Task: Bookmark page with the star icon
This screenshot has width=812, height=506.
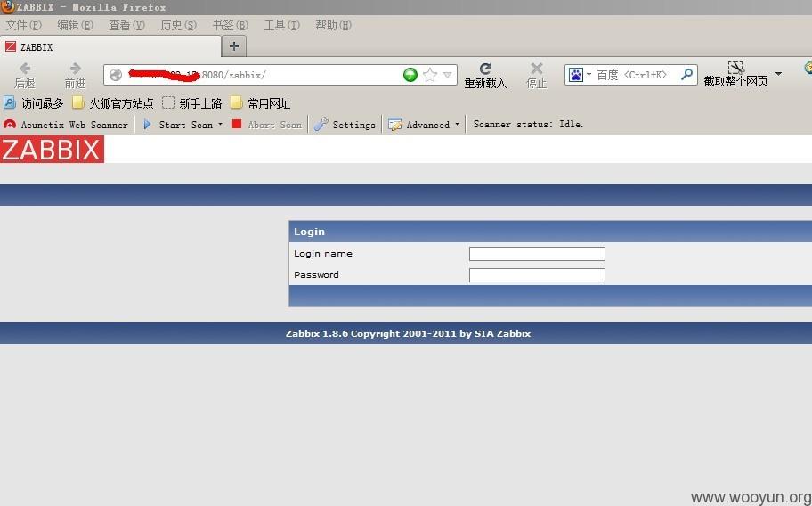Action: (430, 75)
